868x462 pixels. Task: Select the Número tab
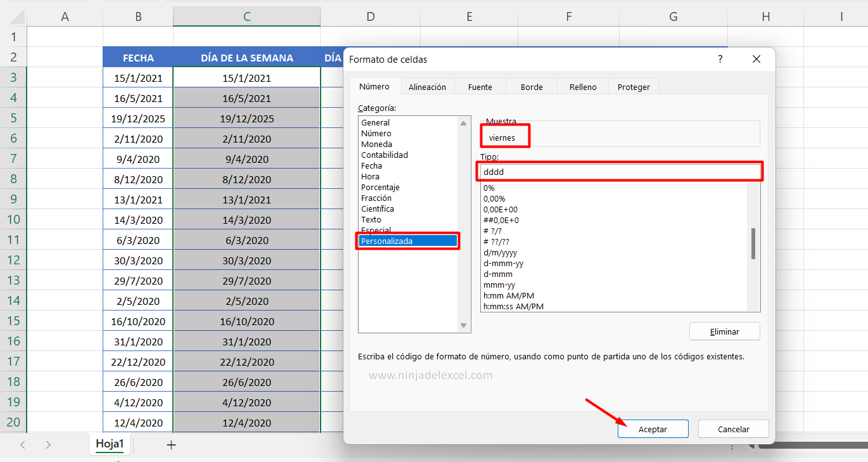(374, 86)
